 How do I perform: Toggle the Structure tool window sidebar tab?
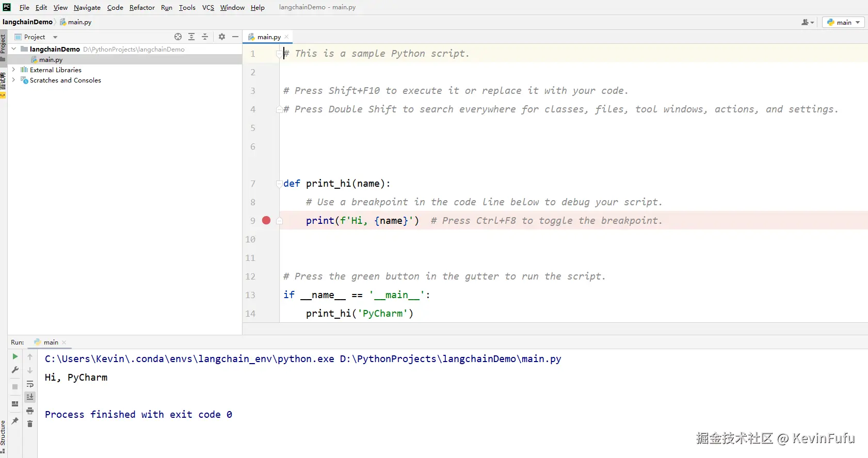[x=3, y=437]
